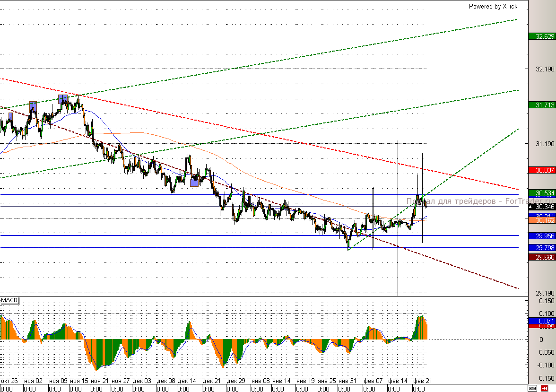This screenshot has width=556, height=392.
Task: Click the ноя 09 date on time axis
Action: pos(57,381)
